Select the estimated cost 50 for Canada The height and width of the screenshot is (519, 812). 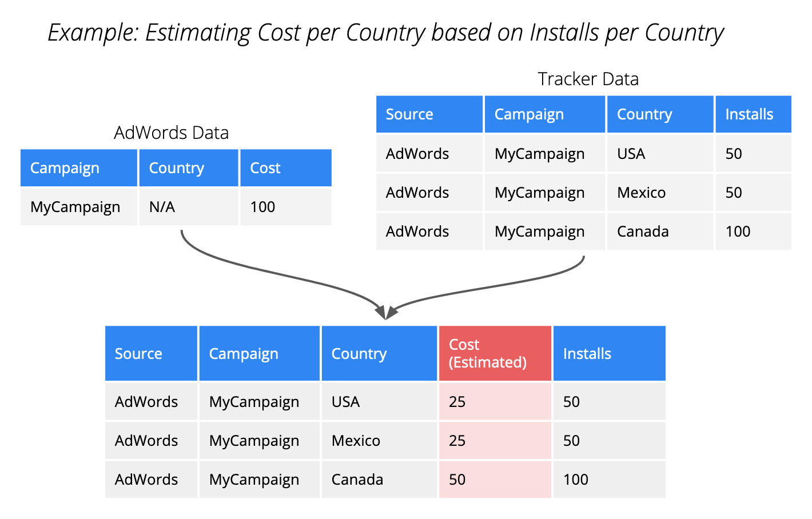coord(495,480)
